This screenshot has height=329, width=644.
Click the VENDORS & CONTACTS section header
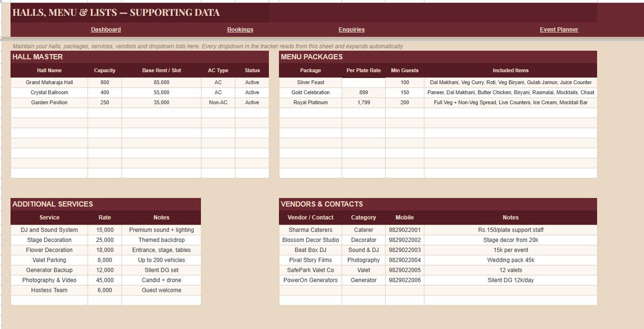click(x=438, y=204)
